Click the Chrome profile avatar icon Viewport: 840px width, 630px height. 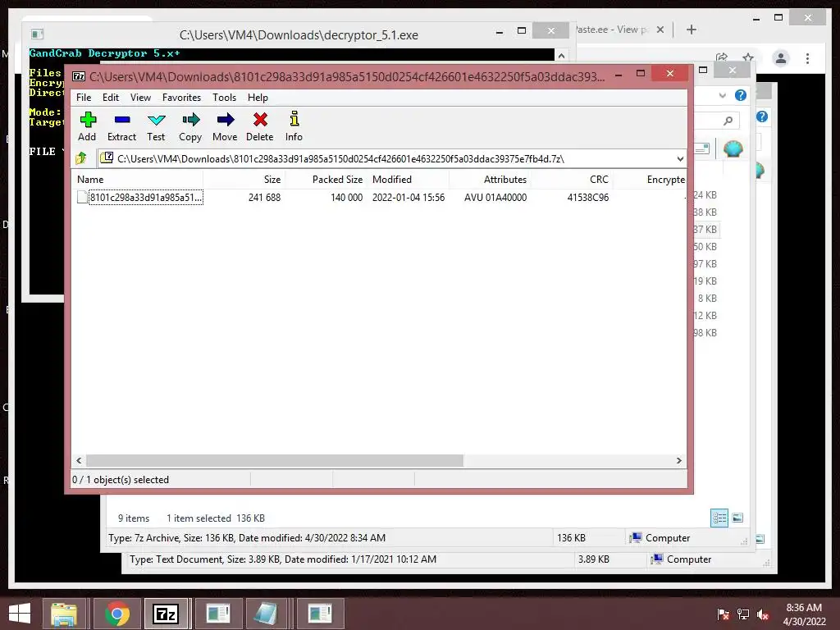(781, 58)
